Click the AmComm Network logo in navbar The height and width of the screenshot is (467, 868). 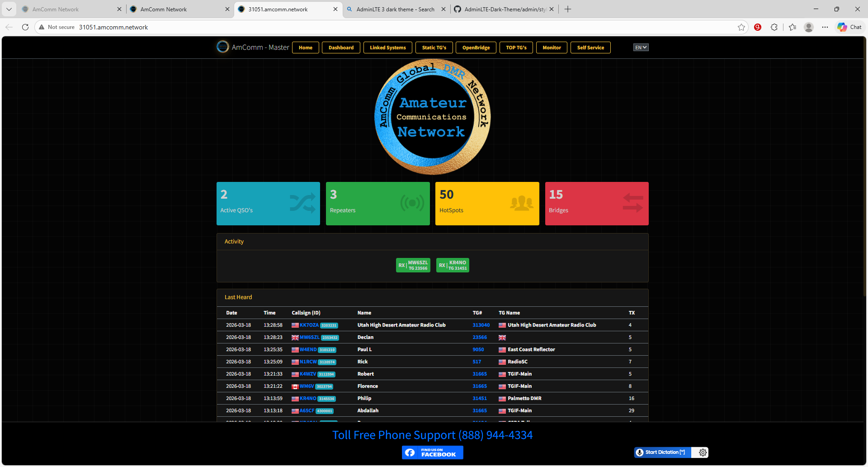(x=223, y=47)
